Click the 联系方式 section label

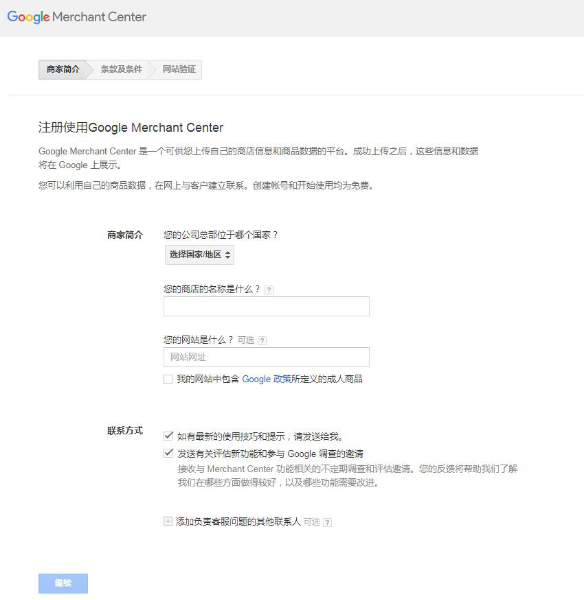125,430
